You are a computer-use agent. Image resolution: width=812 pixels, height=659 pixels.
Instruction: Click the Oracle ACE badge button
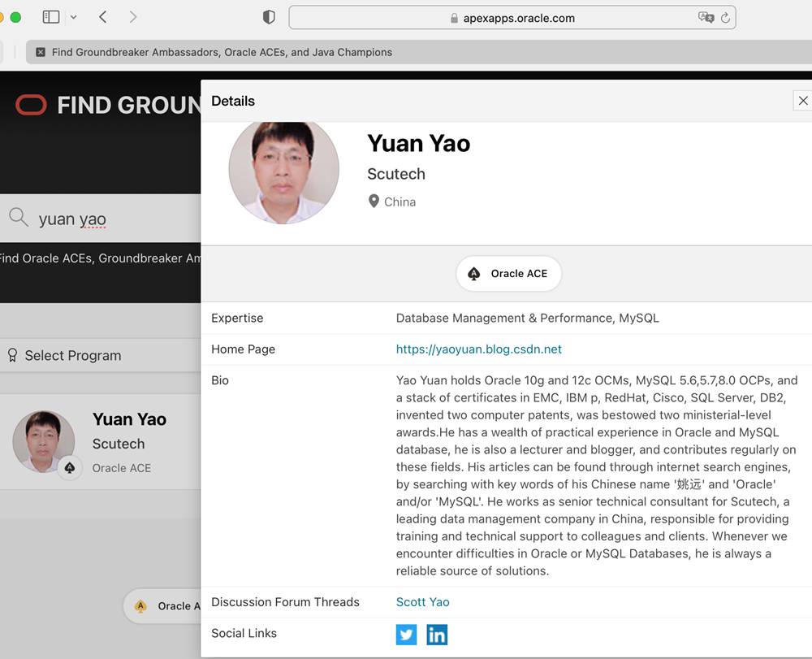point(508,274)
